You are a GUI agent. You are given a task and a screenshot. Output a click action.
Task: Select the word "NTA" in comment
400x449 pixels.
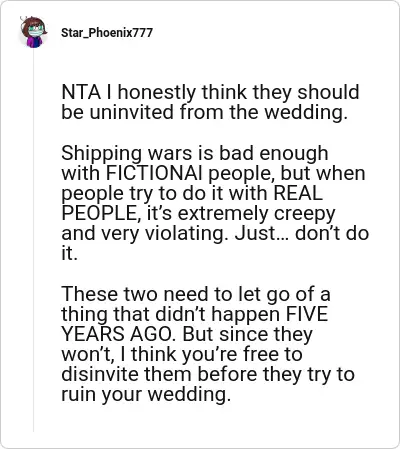click(81, 92)
